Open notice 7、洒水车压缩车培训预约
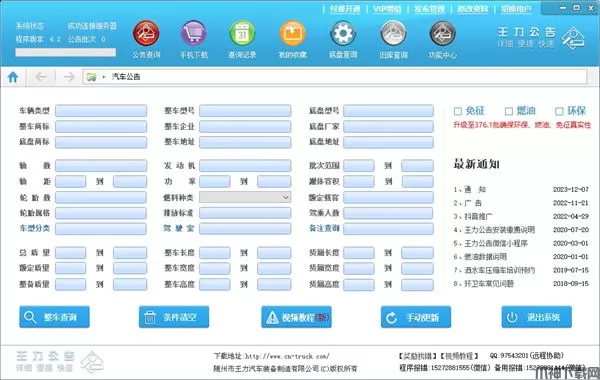 521,270
